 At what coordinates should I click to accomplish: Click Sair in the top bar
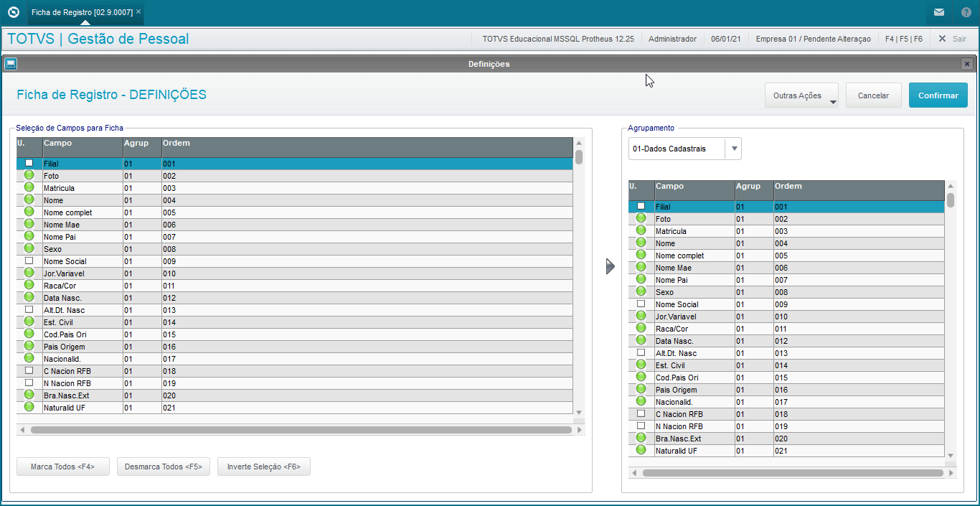953,39
